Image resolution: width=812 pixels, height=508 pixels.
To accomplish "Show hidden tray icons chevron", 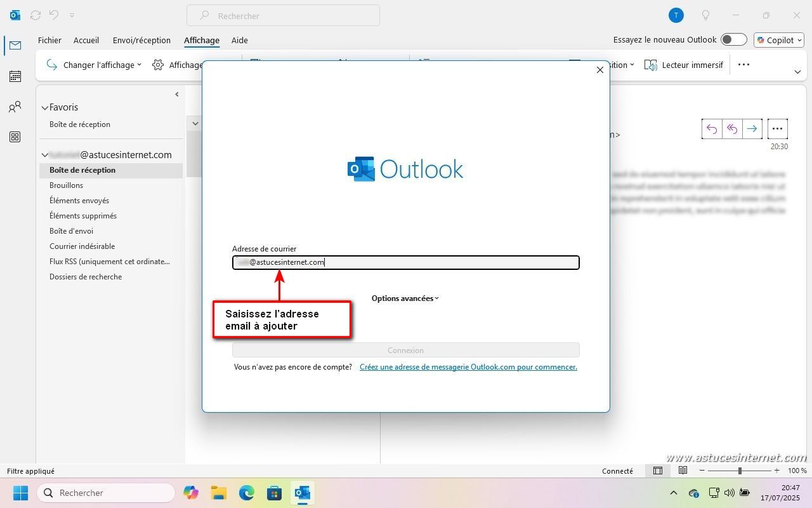I will tap(674, 493).
